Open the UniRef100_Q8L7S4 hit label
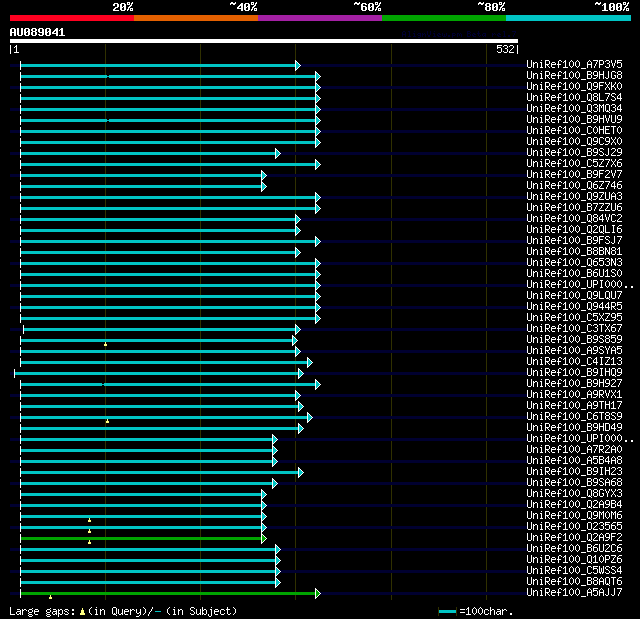640x619 pixels. pyautogui.click(x=574, y=98)
